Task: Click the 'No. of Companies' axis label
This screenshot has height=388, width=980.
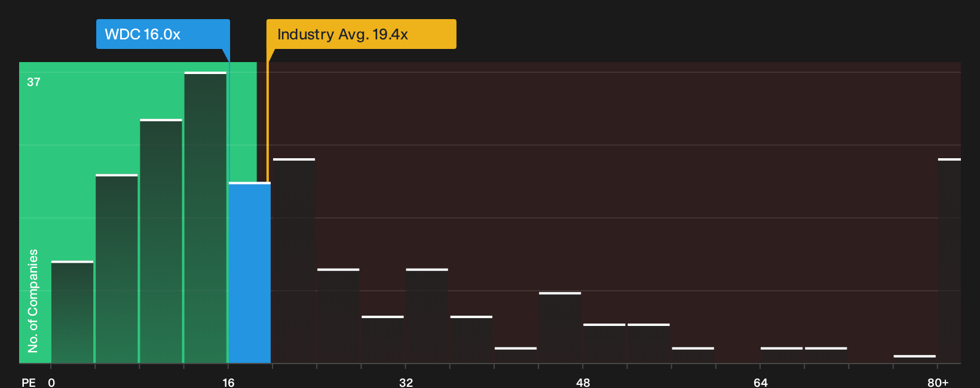Action: 33,301
